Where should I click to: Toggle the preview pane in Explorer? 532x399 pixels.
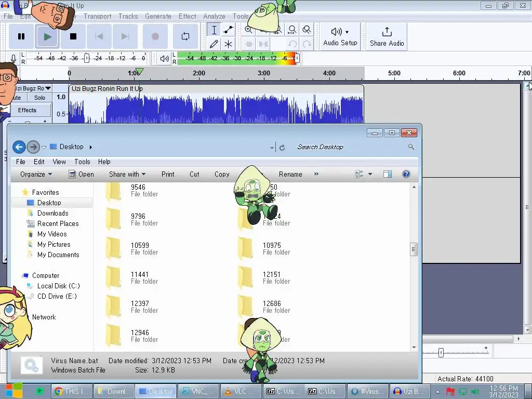pyautogui.click(x=388, y=174)
